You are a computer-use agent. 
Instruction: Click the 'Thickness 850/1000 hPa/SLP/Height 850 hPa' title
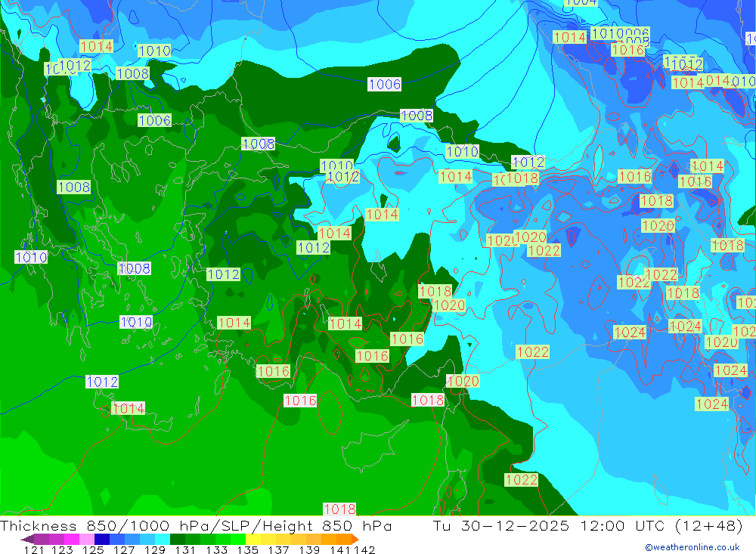point(196,525)
